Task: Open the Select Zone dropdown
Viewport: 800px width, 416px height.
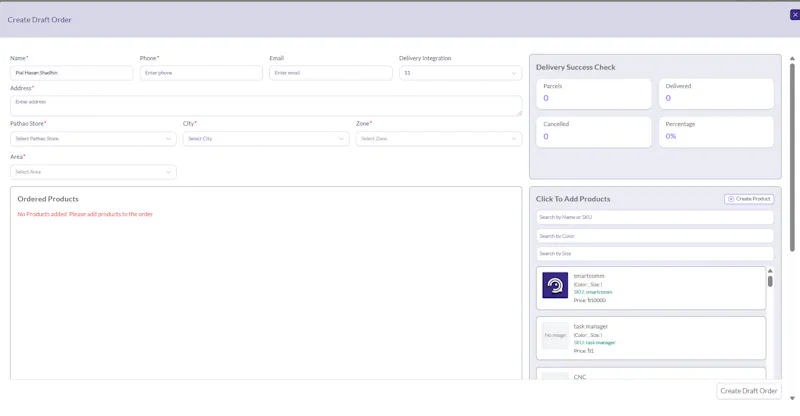Action: 439,139
